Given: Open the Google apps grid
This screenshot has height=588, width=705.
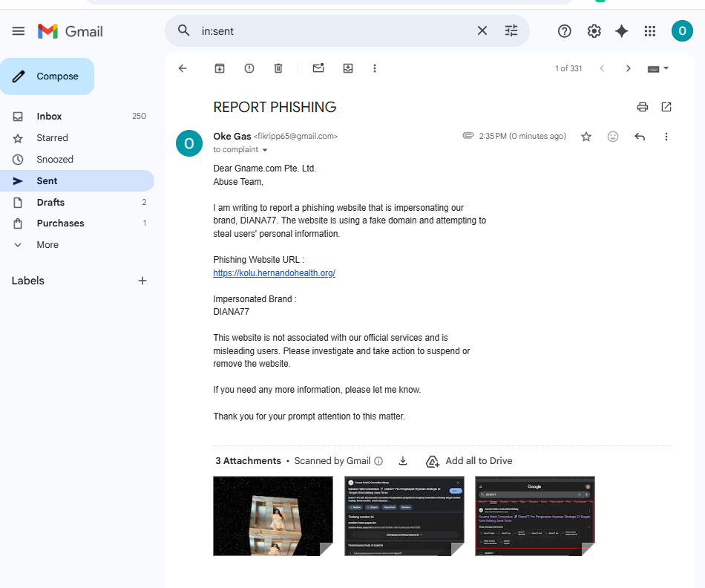Looking at the screenshot, I should [649, 31].
